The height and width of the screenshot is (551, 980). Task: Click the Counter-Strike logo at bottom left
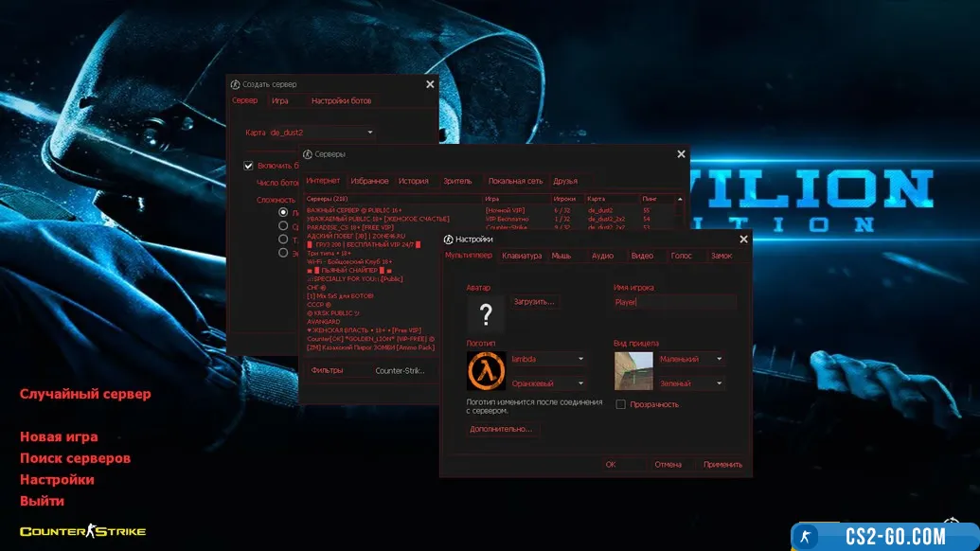(82, 531)
